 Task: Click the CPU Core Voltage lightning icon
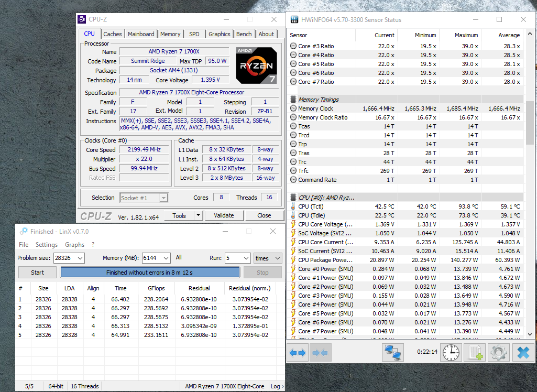tap(293, 224)
